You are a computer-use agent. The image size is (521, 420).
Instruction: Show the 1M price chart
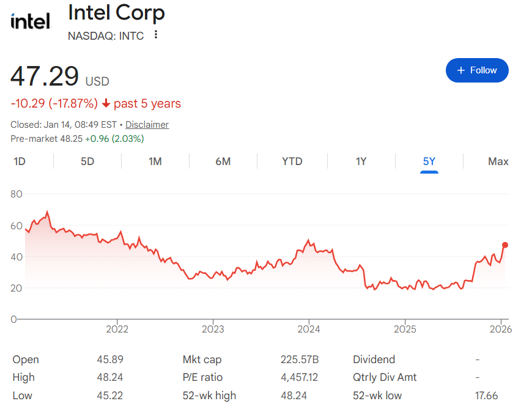[155, 161]
